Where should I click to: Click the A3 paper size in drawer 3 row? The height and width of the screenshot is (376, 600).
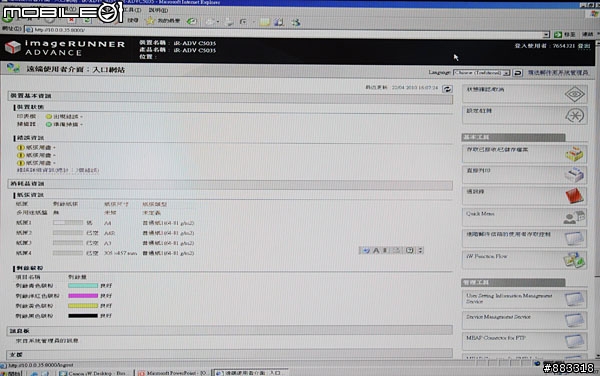pos(108,243)
